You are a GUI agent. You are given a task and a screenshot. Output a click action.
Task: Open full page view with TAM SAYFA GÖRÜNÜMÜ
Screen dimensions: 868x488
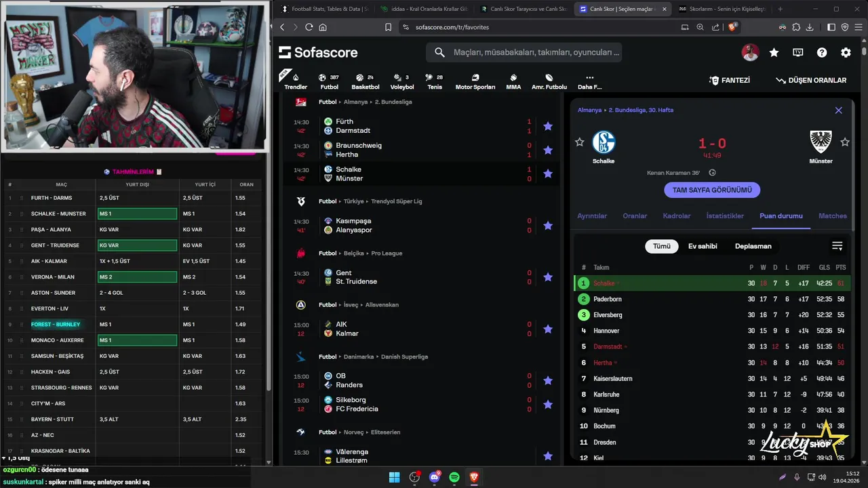712,190
